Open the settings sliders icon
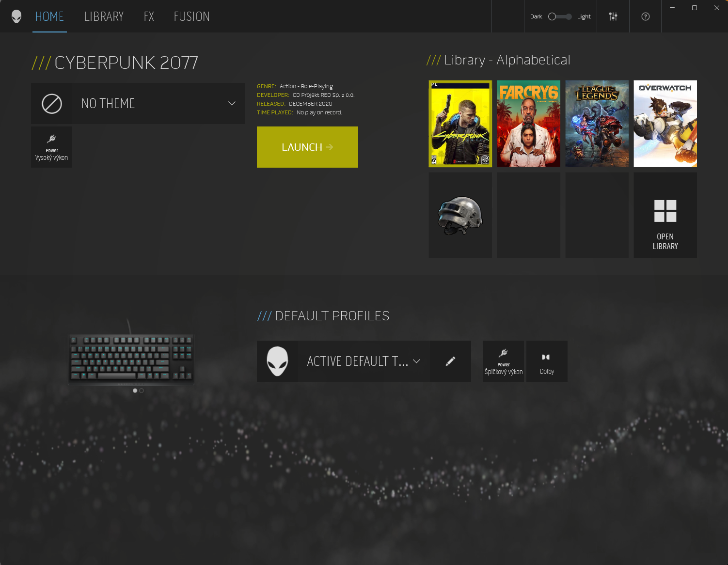 tap(613, 16)
